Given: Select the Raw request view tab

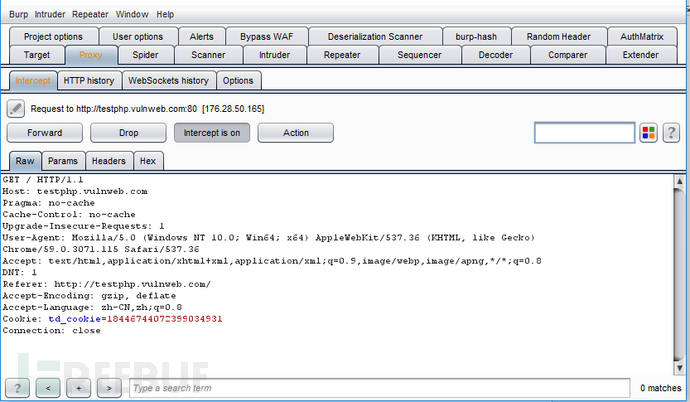Looking at the screenshot, I should [25, 161].
